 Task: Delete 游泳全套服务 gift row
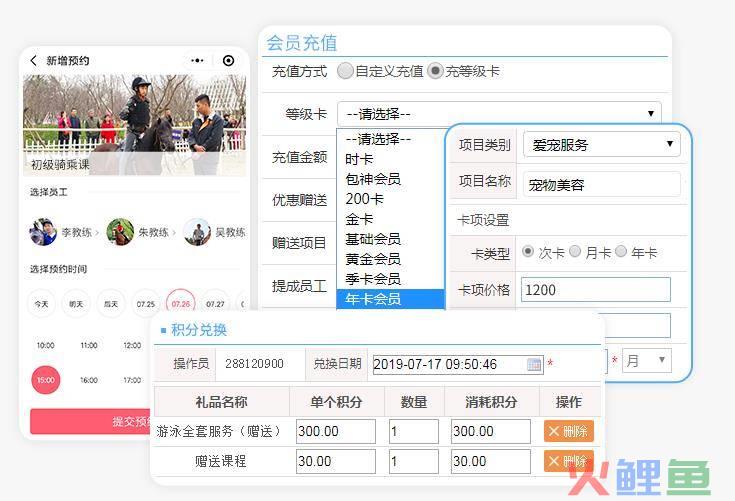[569, 431]
